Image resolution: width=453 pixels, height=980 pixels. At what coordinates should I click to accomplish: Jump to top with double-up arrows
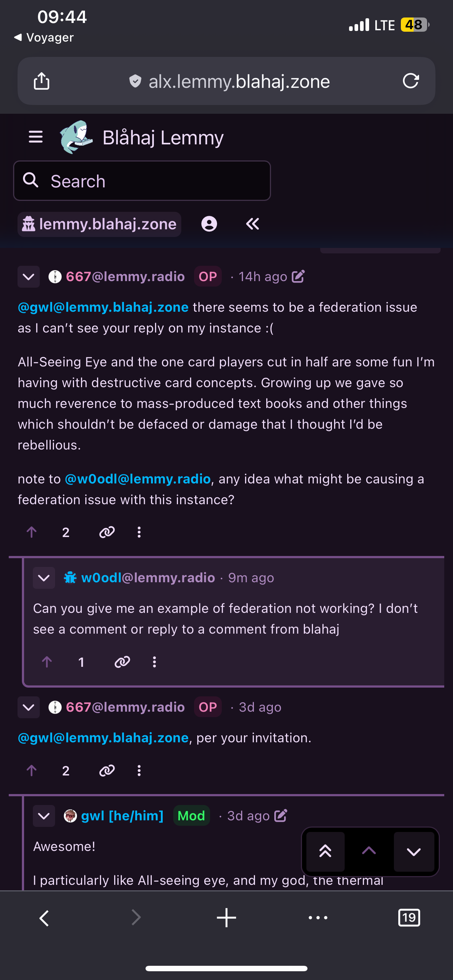tap(325, 851)
